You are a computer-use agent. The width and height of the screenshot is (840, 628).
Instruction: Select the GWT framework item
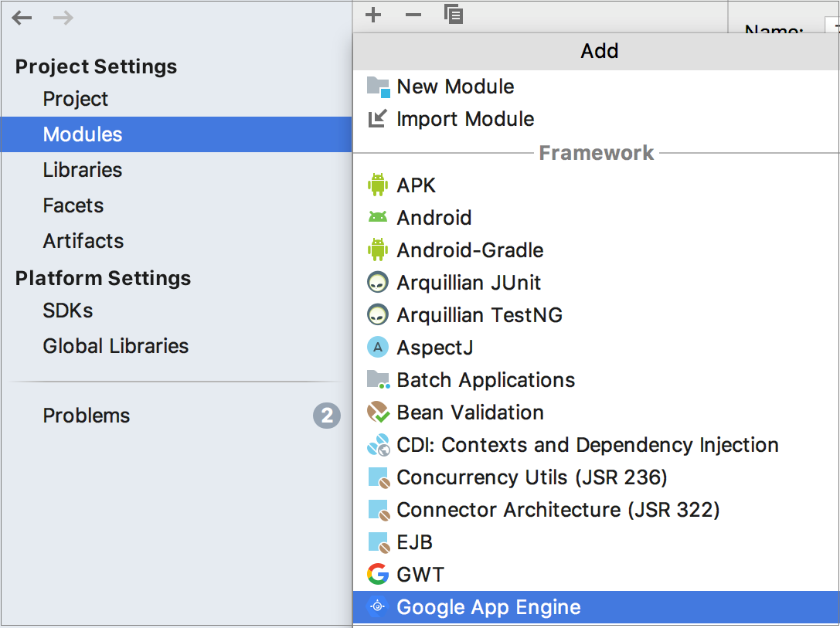point(420,575)
